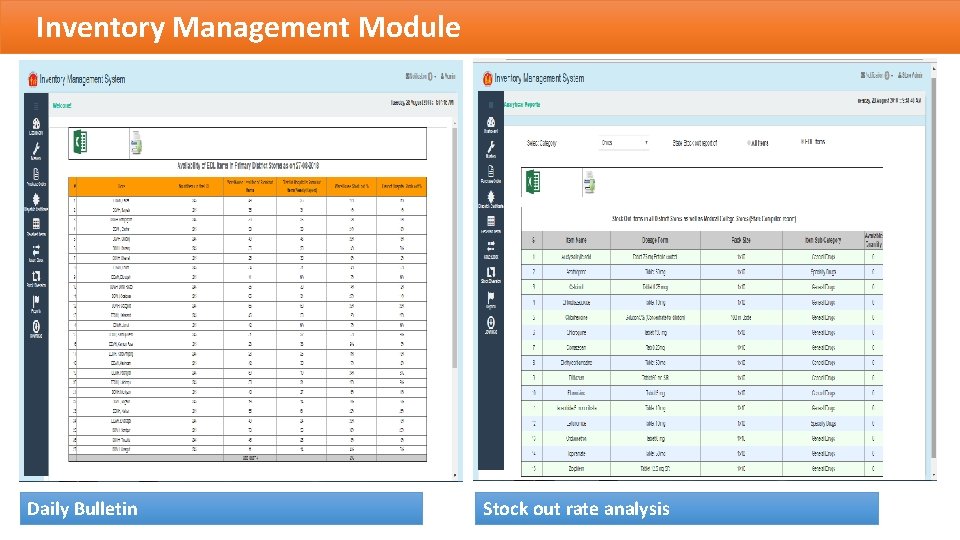Image resolution: width=960 pixels, height=540 pixels.
Task: Open the flag Reports icon in Stock out analysis screen
Action: 491,297
